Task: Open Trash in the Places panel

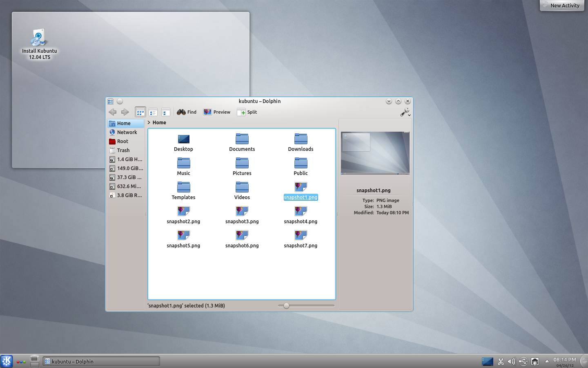Action: click(126, 150)
